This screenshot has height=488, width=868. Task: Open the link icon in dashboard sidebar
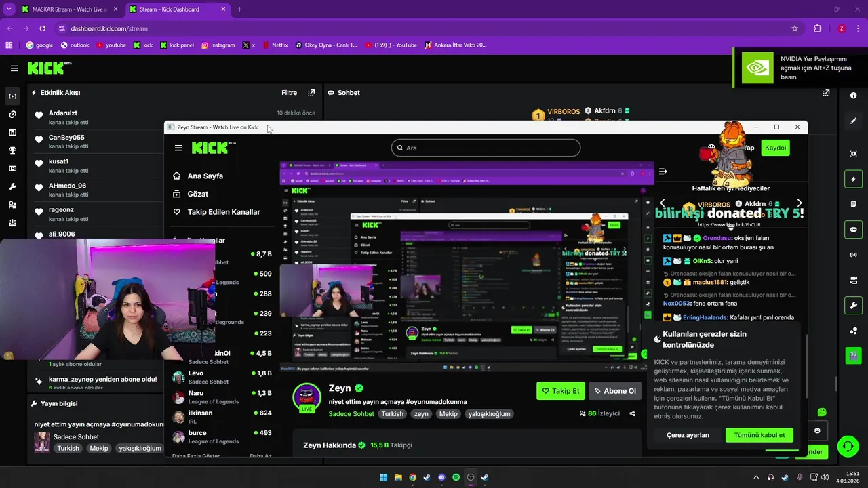click(12, 115)
